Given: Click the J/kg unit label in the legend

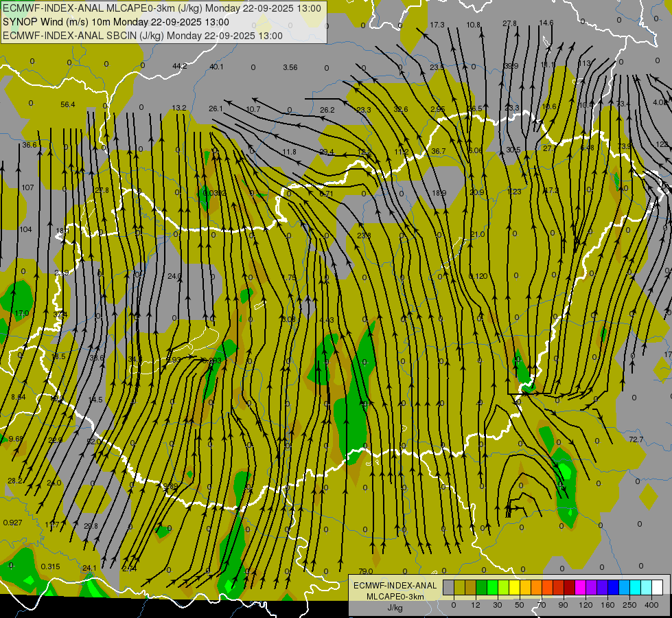Looking at the screenshot, I should coord(395,608).
